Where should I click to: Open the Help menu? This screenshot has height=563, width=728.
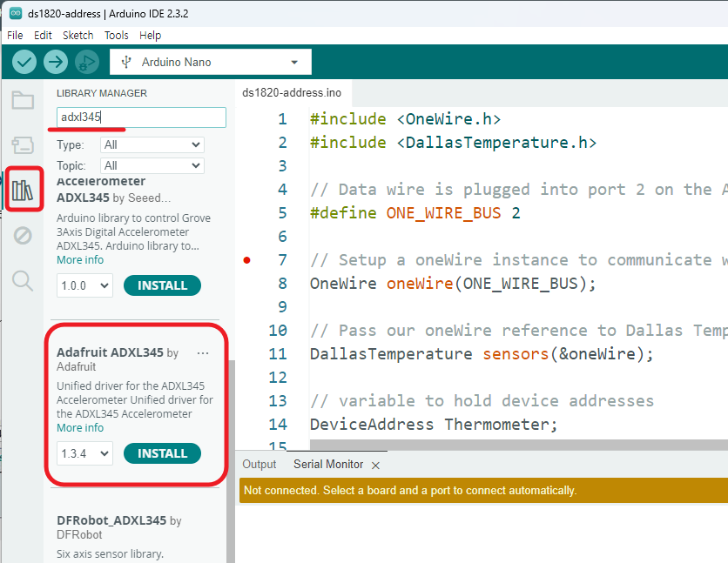(150, 36)
